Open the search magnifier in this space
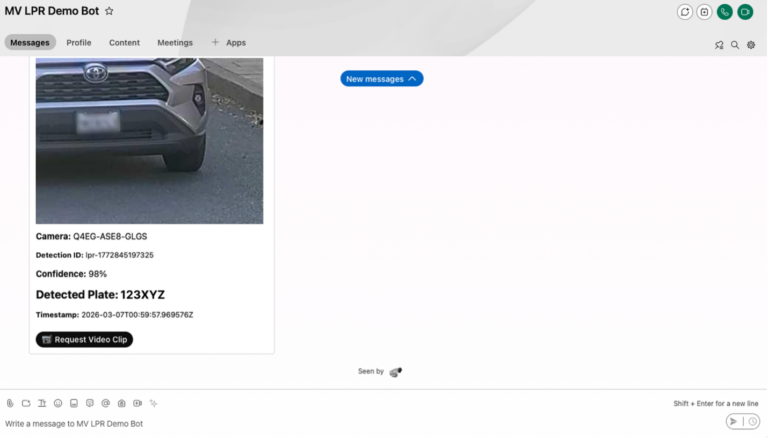Image resolution: width=768 pixels, height=439 pixels. pos(735,44)
